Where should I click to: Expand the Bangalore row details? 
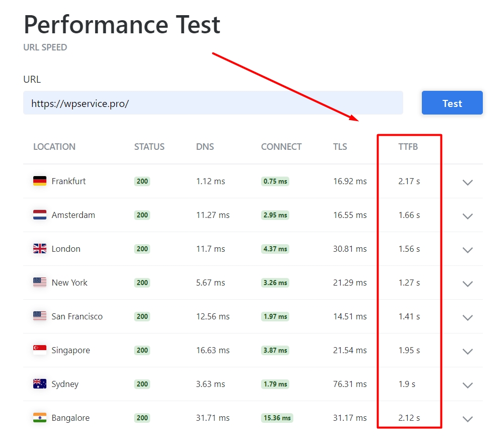467,419
